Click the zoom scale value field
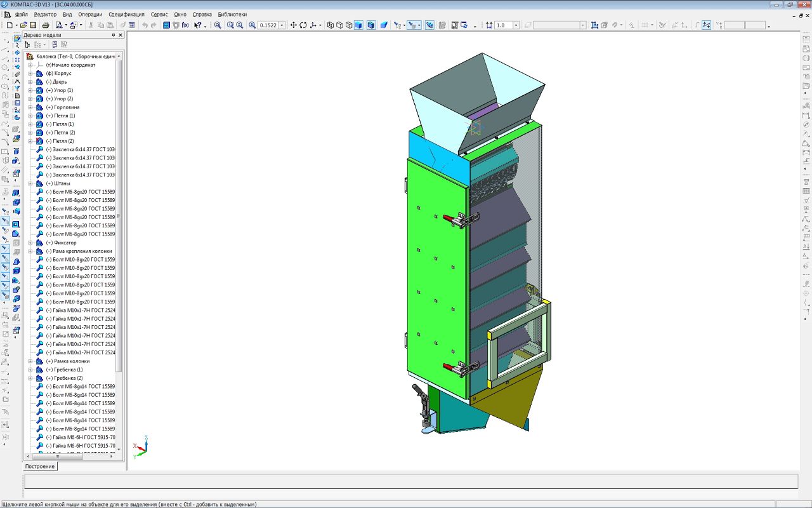Viewport: 812px width, 508px height. pyautogui.click(x=268, y=25)
